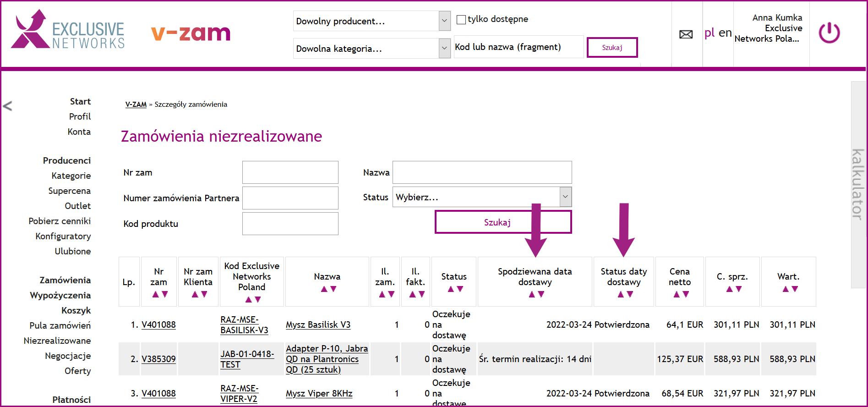Sort Wart. column ascending
This screenshot has width=868, height=407.
point(786,289)
